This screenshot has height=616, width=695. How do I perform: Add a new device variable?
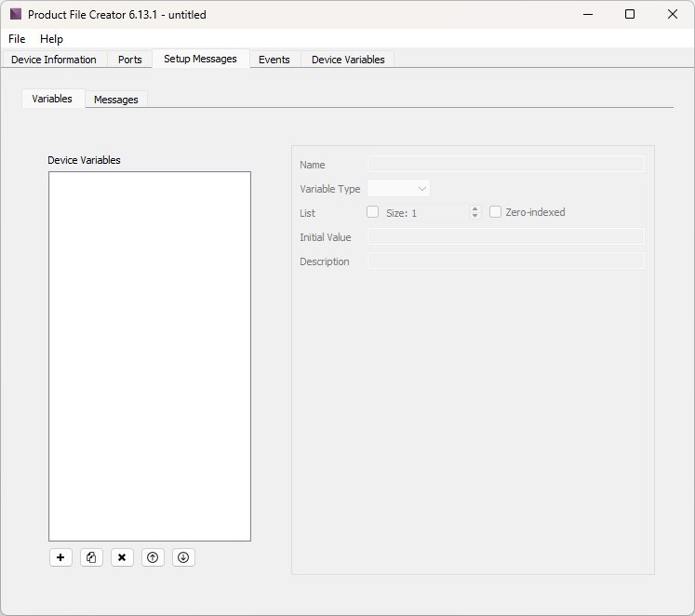coord(60,557)
